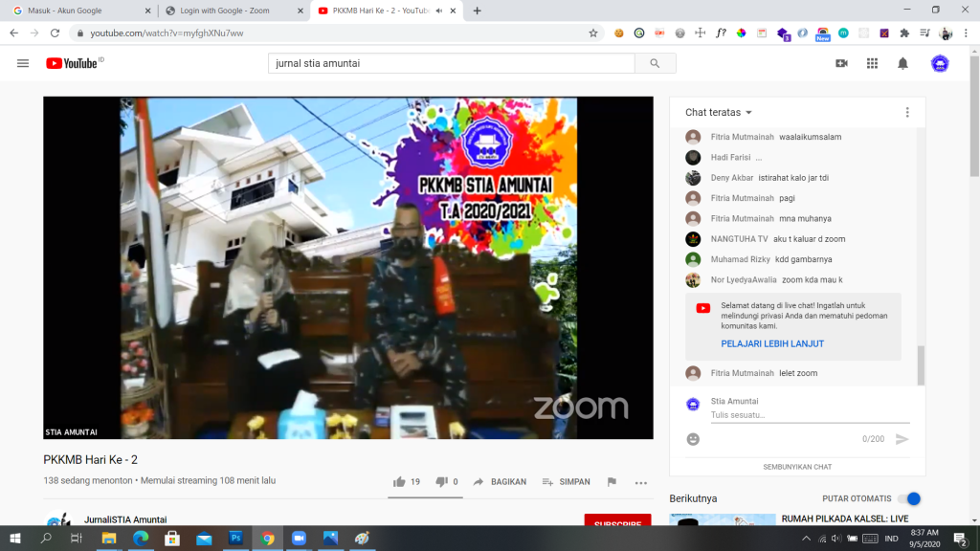This screenshot has width=980, height=551.
Task: Send the chat message arrow
Action: [902, 439]
